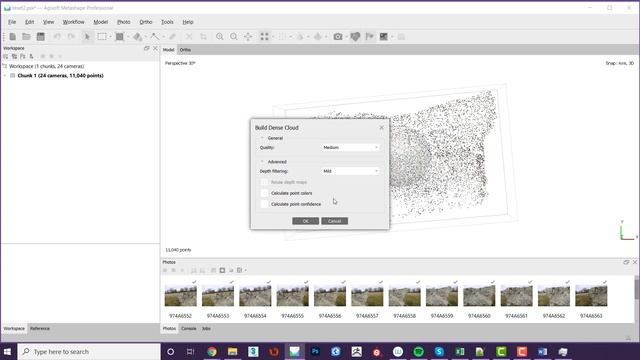The height and width of the screenshot is (360, 640).
Task: Toggle checkmark on photo 974A6555
Action: tap(306, 282)
